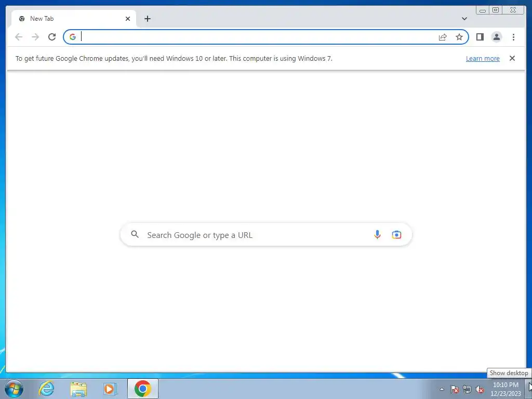Minimize the Chrome window
The height and width of the screenshot is (399, 532).
[x=483, y=10]
